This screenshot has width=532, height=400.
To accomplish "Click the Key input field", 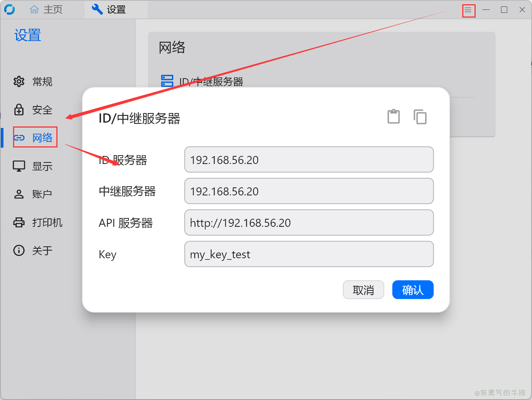I will [309, 254].
